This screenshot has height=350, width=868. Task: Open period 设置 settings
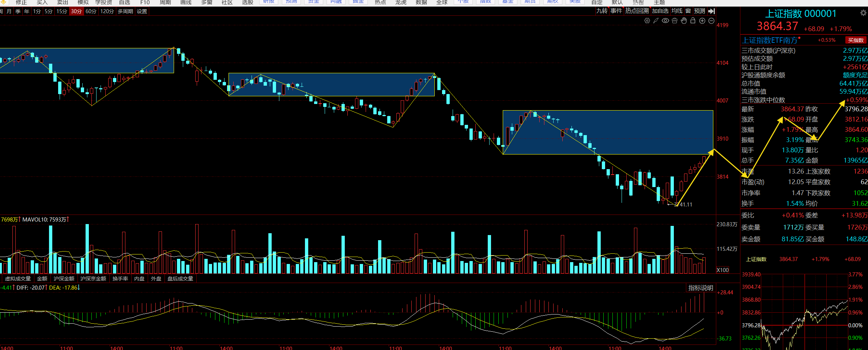point(142,11)
